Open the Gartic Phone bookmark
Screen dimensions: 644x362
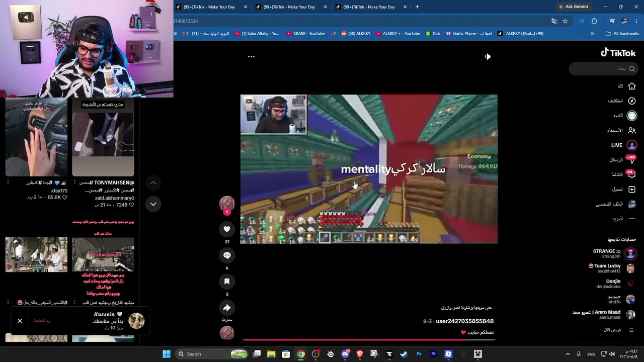(x=469, y=34)
